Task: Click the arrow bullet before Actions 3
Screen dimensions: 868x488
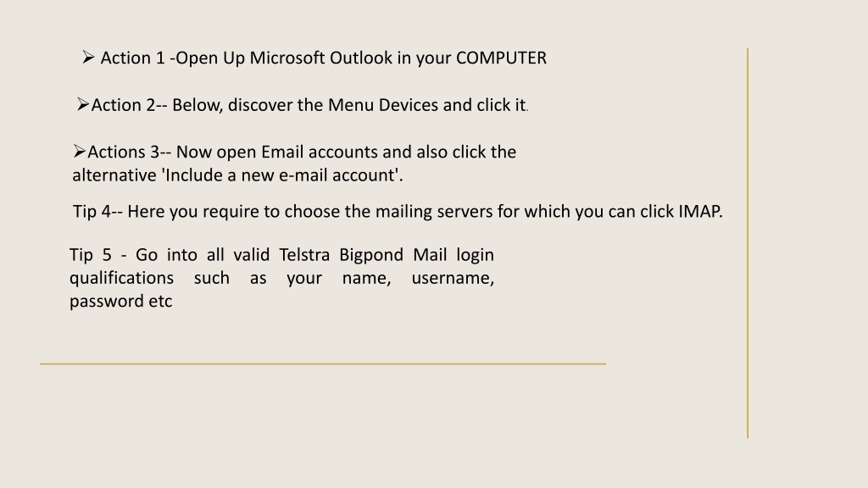Action: tap(79, 151)
